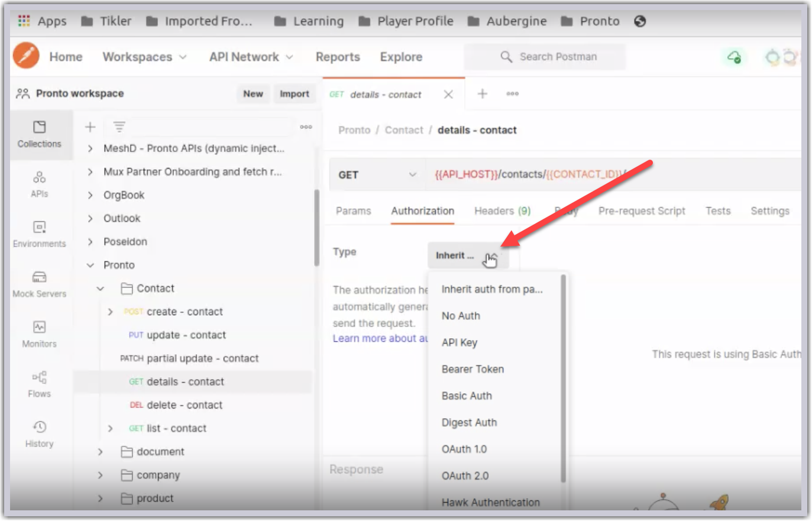Image resolution: width=812 pixels, height=521 pixels.
Task: Open the Environments sidebar panel
Action: click(x=40, y=234)
